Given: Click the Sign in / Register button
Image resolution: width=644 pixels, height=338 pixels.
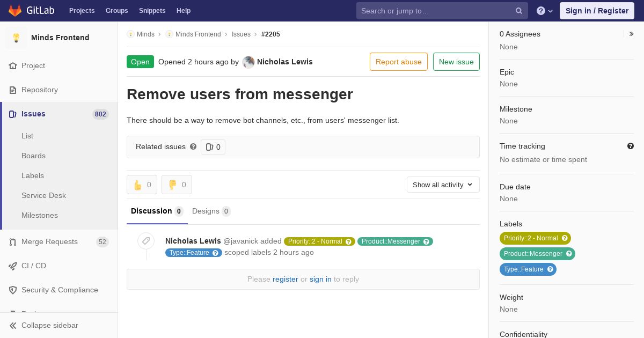Looking at the screenshot, I should pos(597,11).
